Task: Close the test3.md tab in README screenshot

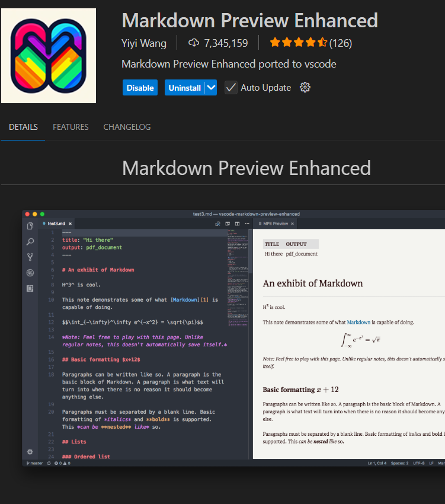Action: pos(70,224)
